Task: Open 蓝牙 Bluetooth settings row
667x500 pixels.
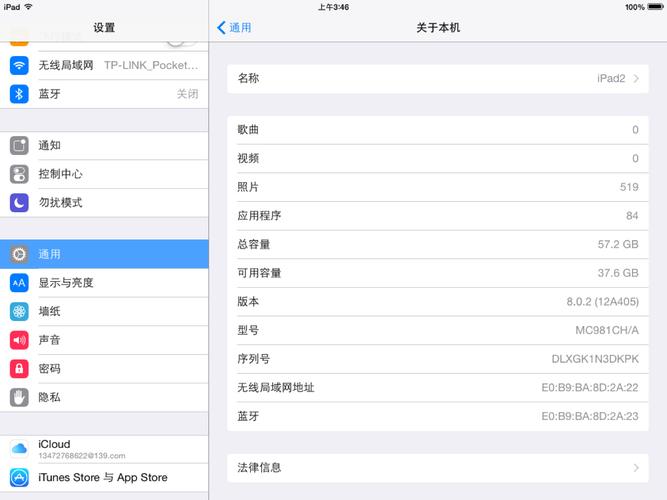Action: point(104,94)
